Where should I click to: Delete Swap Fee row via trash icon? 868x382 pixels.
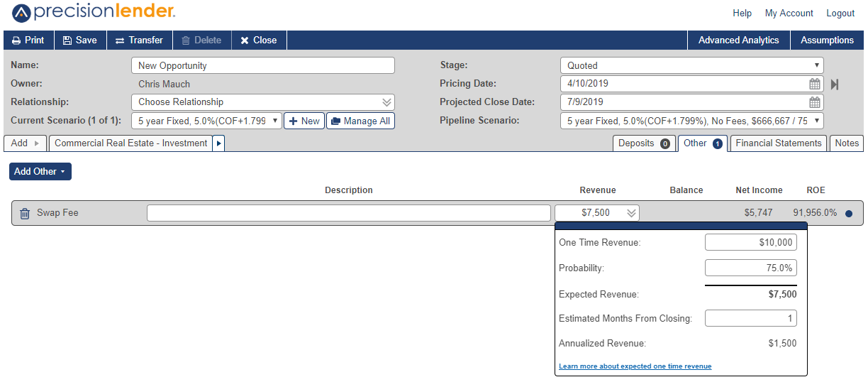coord(25,213)
